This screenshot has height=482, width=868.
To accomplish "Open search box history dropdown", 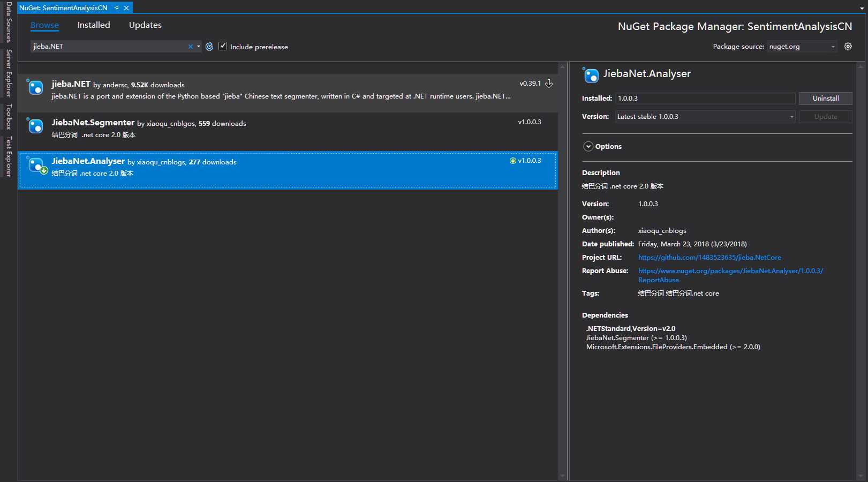I will point(199,47).
